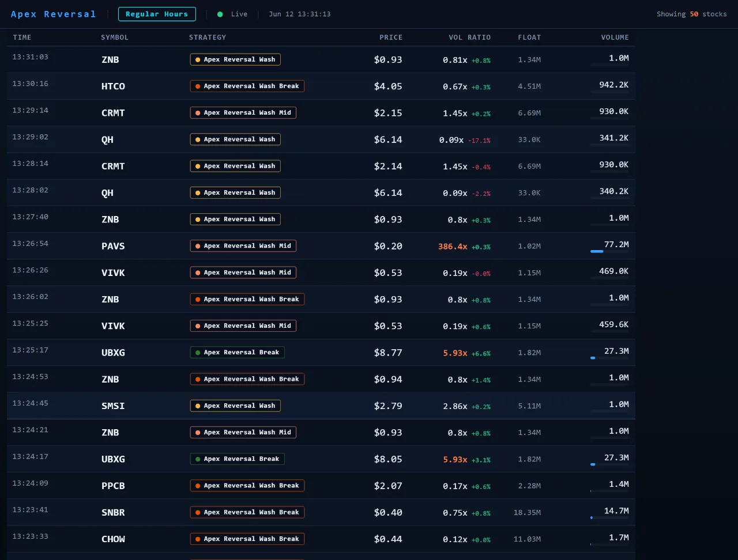This screenshot has height=560, width=738.
Task: Click Apex Reversal Wash badge for SMSI
Action: 235,406
